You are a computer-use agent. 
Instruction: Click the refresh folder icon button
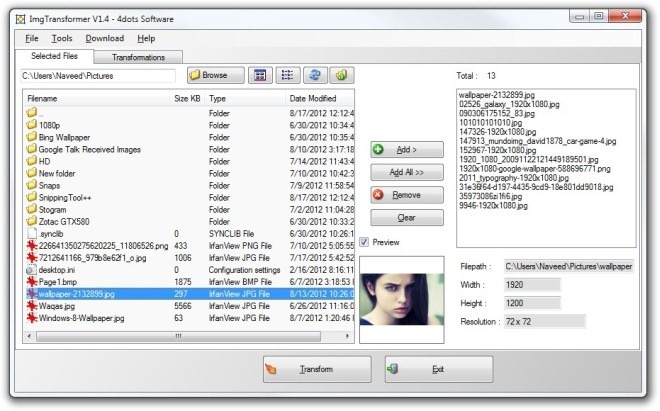[314, 75]
